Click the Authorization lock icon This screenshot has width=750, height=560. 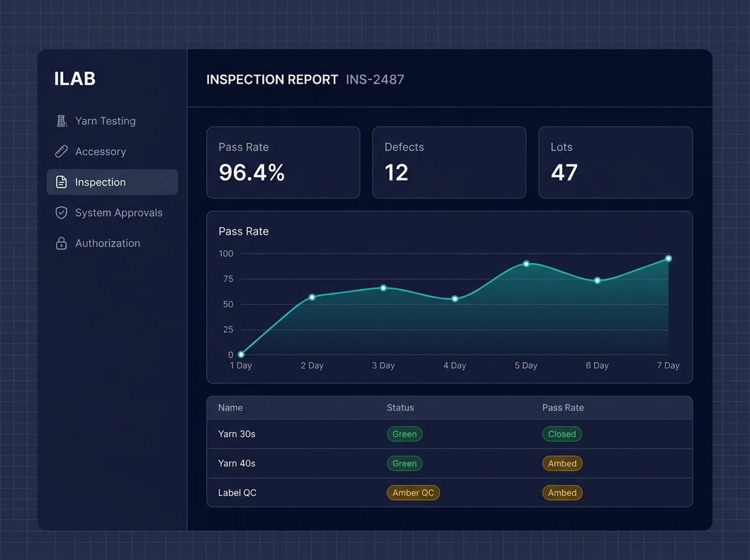62,243
